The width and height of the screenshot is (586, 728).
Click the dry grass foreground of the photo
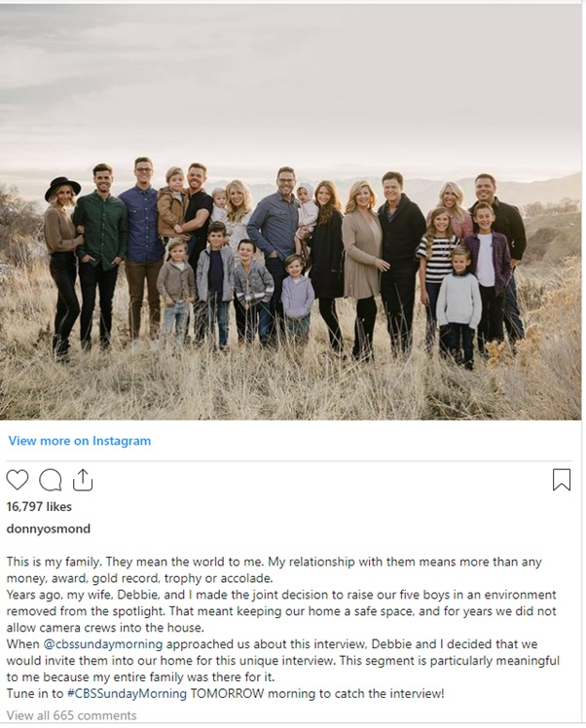tap(291, 390)
